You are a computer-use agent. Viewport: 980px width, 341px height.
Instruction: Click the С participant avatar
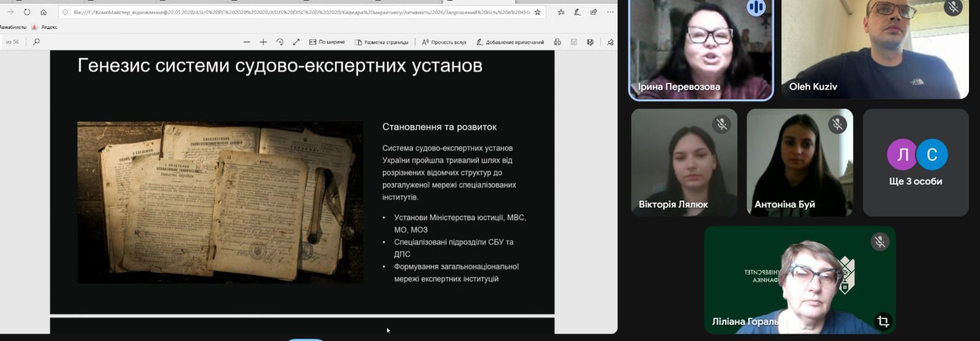click(932, 154)
